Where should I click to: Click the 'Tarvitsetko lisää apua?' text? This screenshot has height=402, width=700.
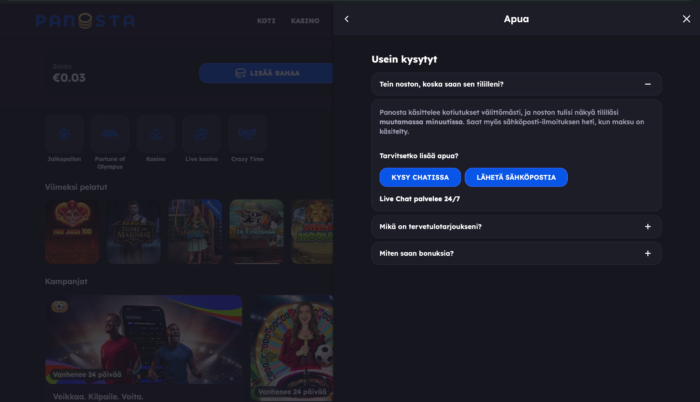(x=419, y=156)
